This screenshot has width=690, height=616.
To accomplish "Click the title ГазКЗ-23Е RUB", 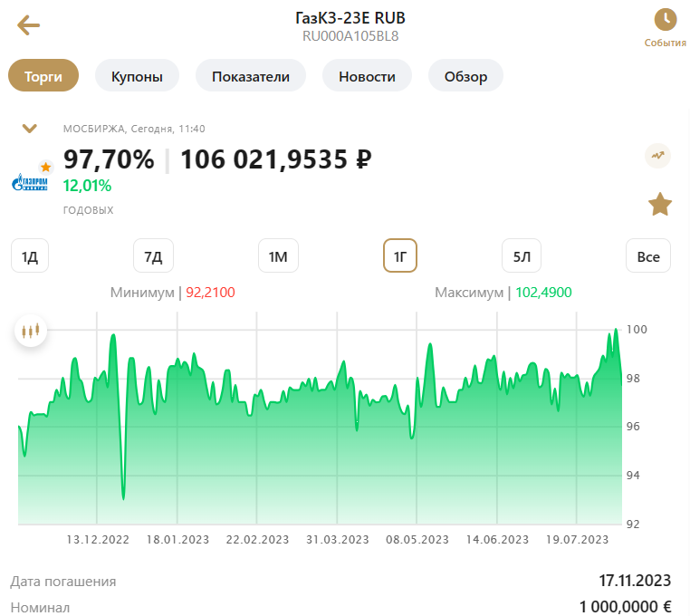I will [x=350, y=17].
